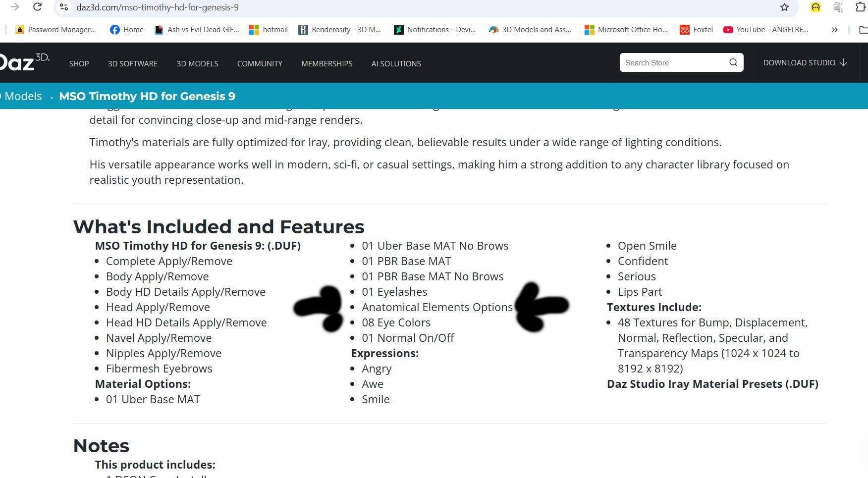Click the DOWNLOAD STUDIO button
868x478 pixels.
point(805,62)
